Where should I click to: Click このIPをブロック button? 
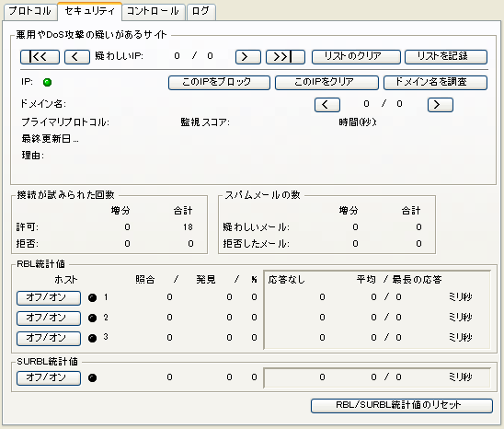[x=219, y=83]
